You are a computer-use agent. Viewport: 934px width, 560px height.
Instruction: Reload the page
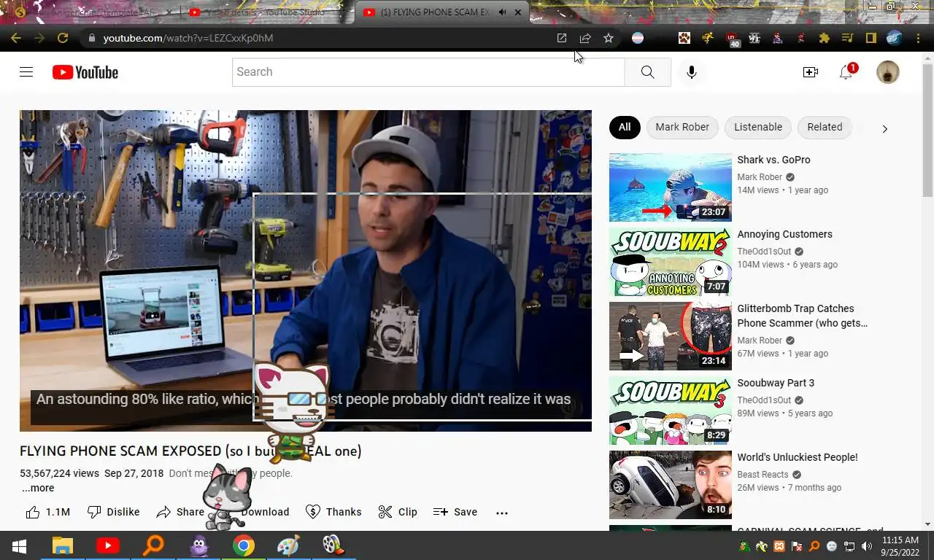(x=63, y=38)
